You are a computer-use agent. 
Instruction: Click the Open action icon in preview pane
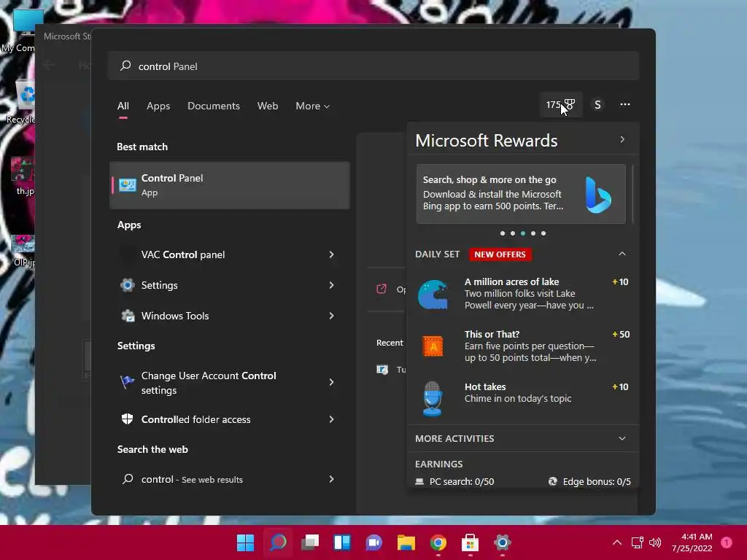click(x=382, y=289)
